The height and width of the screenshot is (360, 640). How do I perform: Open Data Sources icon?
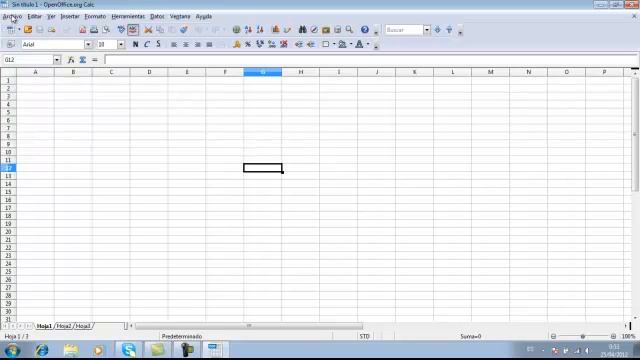338,30
